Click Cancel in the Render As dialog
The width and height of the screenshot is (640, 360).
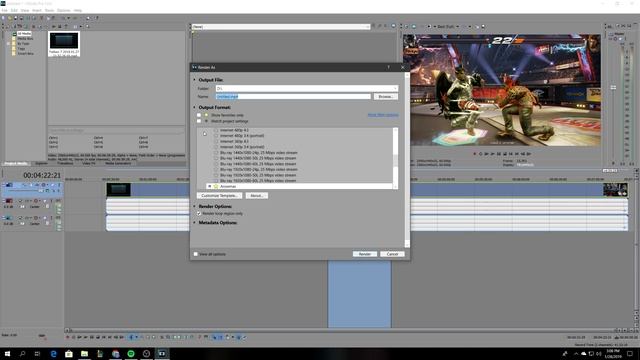pyautogui.click(x=392, y=254)
